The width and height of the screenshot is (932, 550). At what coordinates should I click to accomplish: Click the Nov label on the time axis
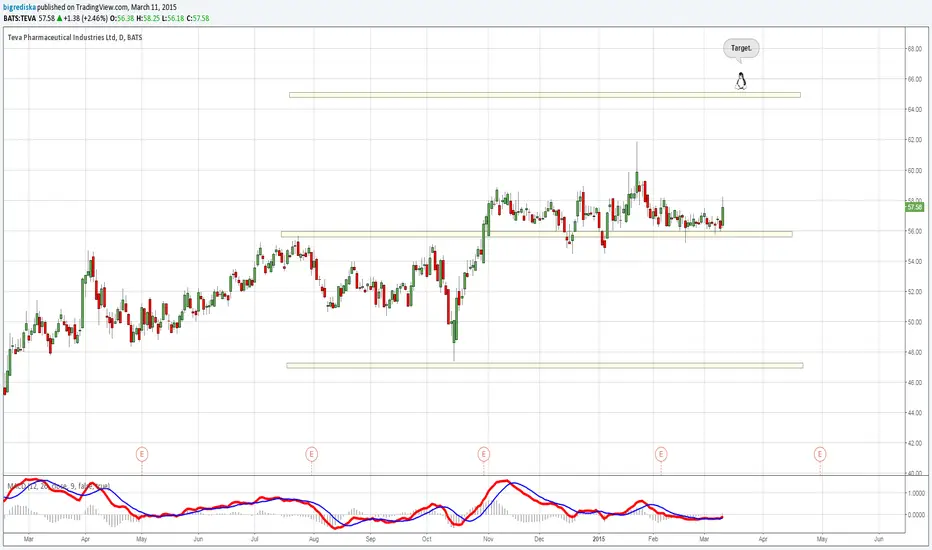tap(488, 539)
